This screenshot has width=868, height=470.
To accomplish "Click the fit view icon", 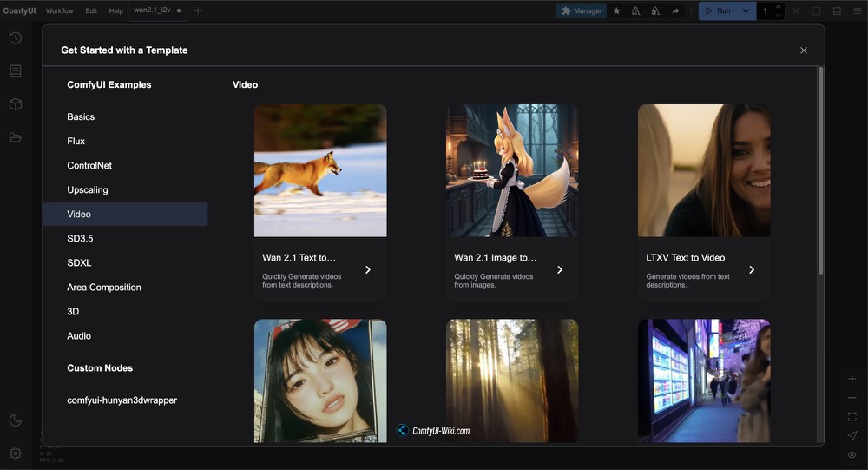I will tap(852, 417).
